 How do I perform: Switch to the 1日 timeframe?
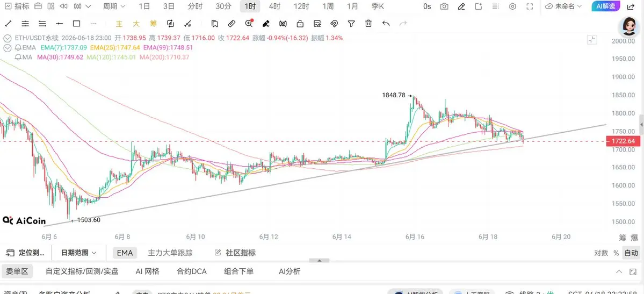(x=144, y=6)
